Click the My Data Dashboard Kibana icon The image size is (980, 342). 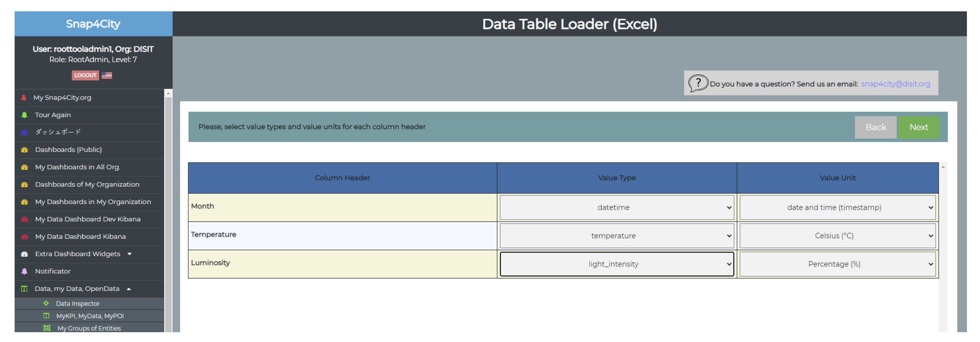[x=24, y=236]
